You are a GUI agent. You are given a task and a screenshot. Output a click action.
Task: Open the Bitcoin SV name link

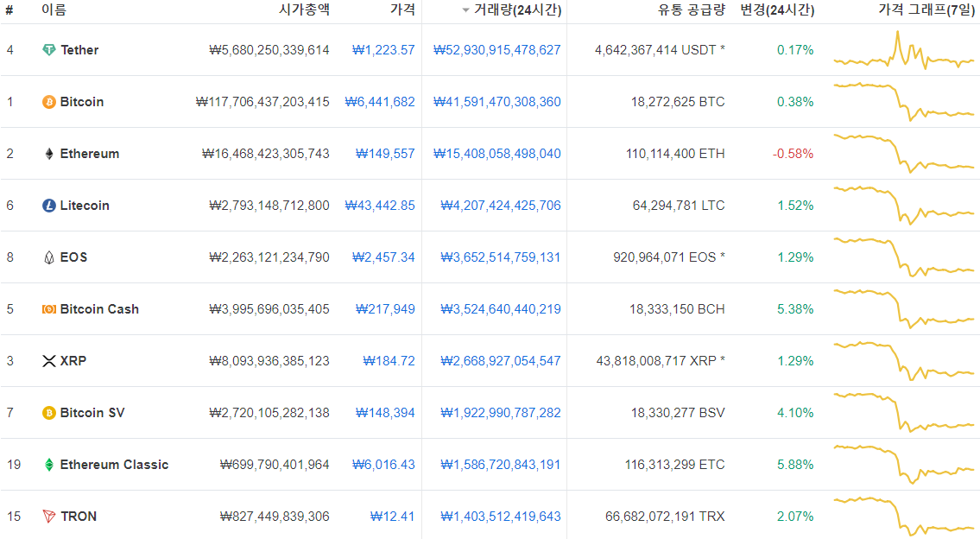click(x=92, y=413)
